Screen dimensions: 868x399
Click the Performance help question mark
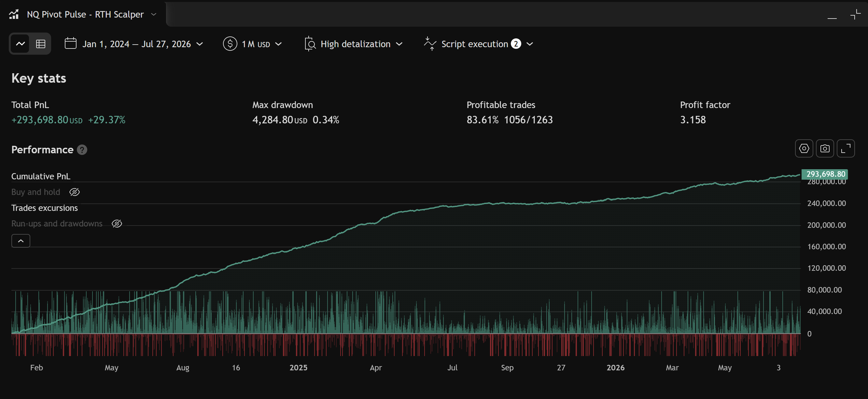click(82, 150)
